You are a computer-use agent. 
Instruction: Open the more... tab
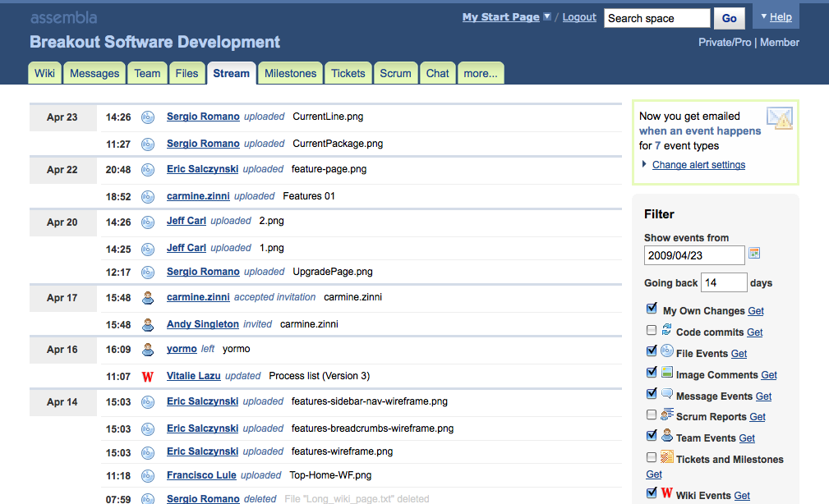[480, 73]
